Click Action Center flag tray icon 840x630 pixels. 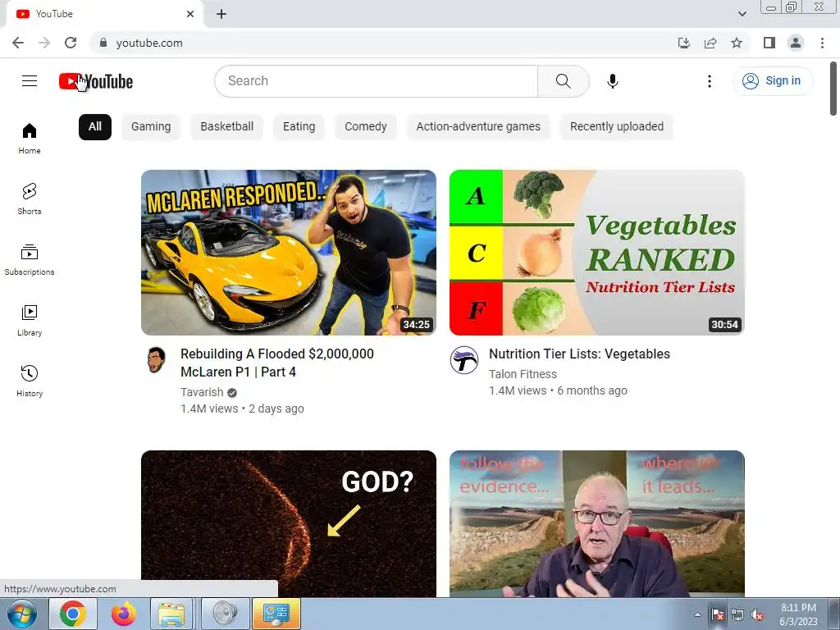(x=717, y=615)
